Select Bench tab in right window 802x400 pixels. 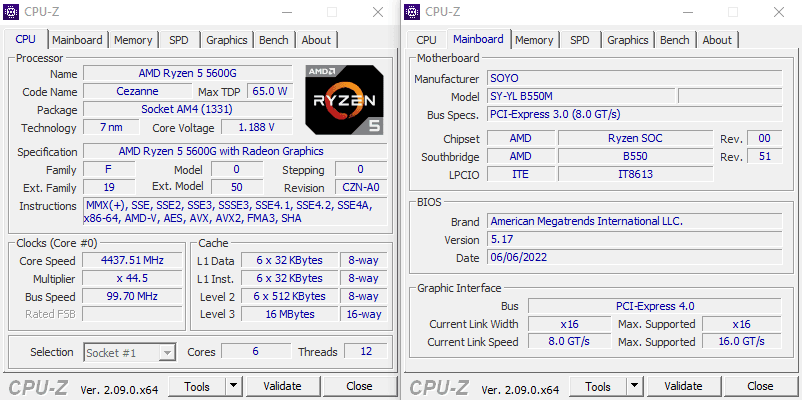(675, 40)
